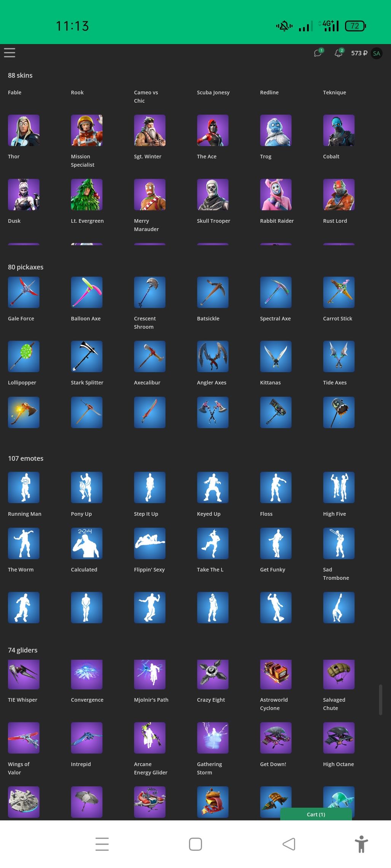Select the Mission Specialist skin thumbnail

87,130
